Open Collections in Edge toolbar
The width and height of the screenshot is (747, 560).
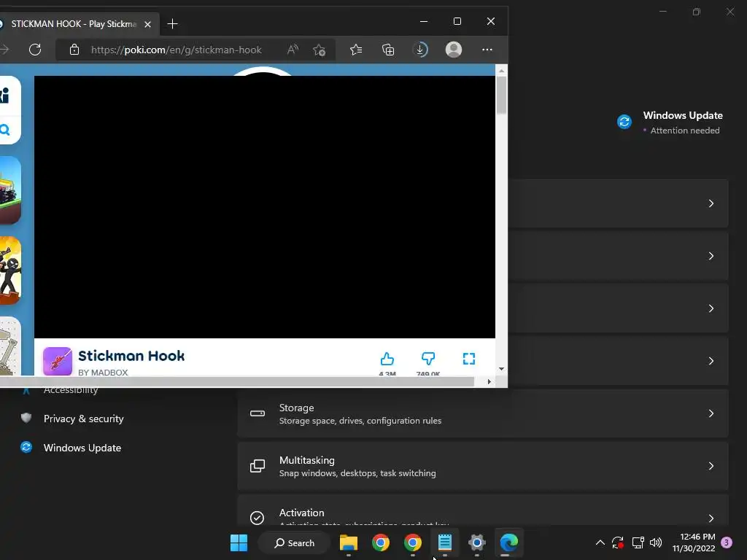(x=388, y=50)
